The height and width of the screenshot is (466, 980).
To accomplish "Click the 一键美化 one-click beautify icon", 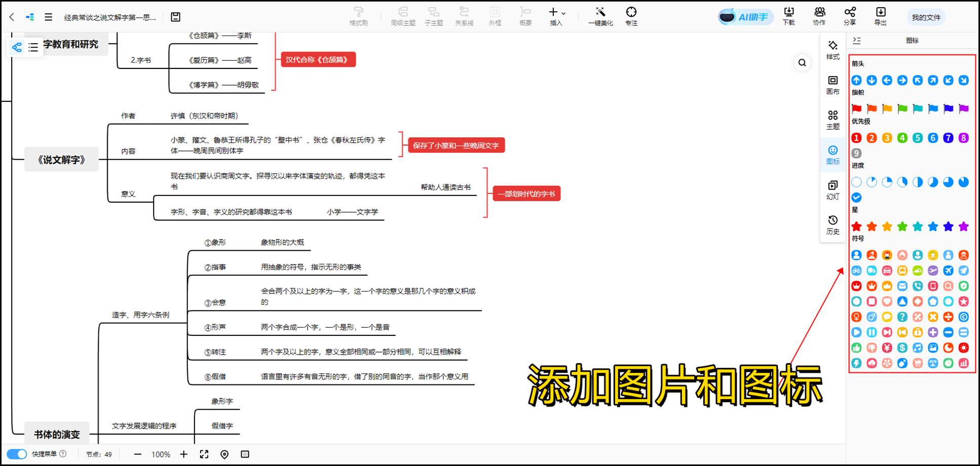I will (x=600, y=16).
